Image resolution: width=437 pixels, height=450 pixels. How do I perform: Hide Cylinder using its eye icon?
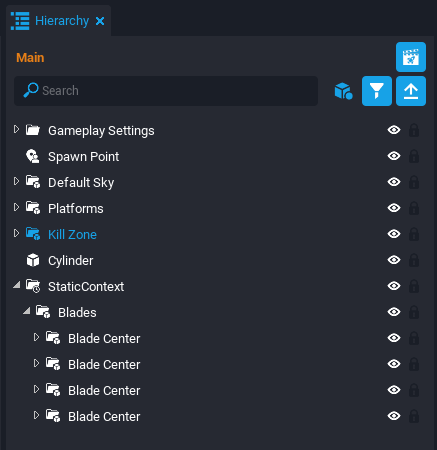[394, 260]
